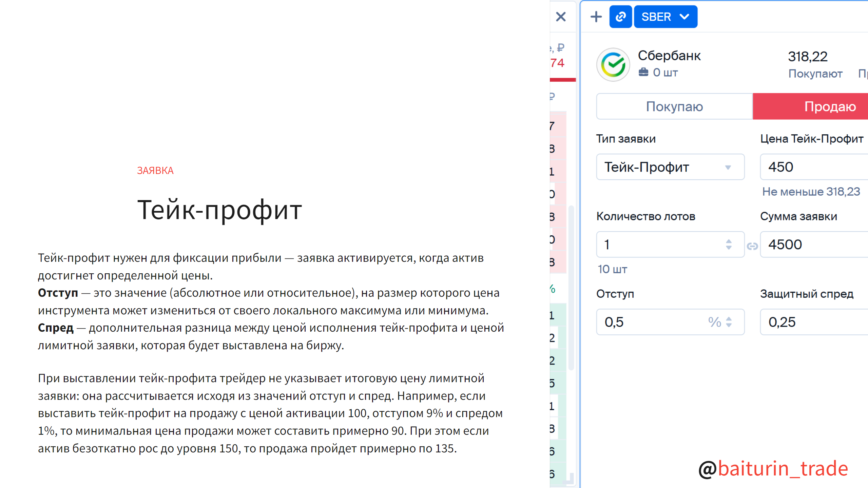Image resolution: width=868 pixels, height=488 pixels.
Task: Toggle the blue link chain icon
Action: pos(620,17)
